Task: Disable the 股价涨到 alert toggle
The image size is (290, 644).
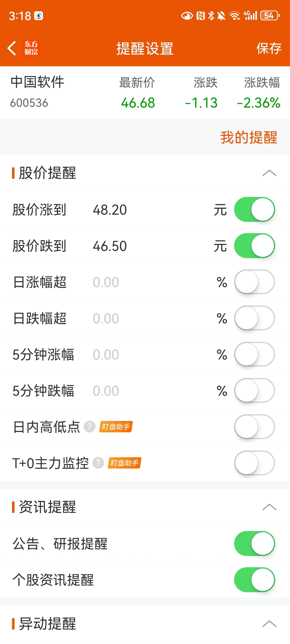Action: (254, 210)
